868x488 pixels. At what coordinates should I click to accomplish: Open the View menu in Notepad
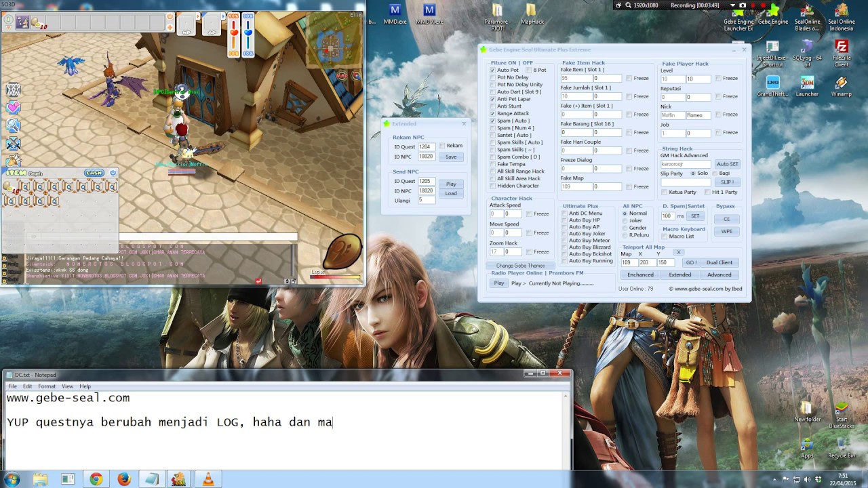(67, 386)
